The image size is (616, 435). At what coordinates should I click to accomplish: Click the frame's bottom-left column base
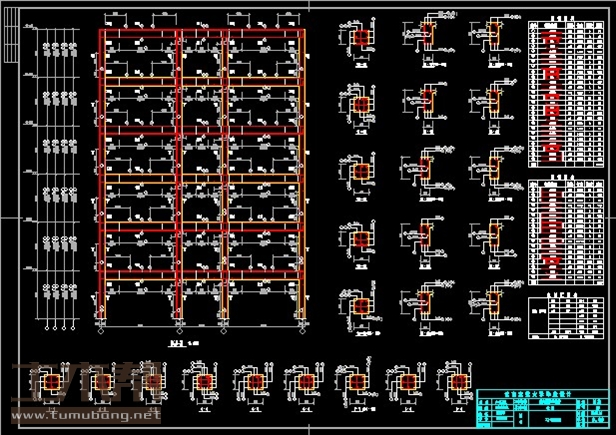[101, 318]
